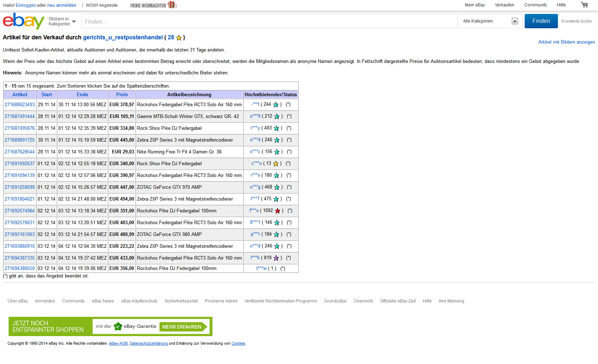Open eBay Käuferschutz footer link

tap(139, 301)
